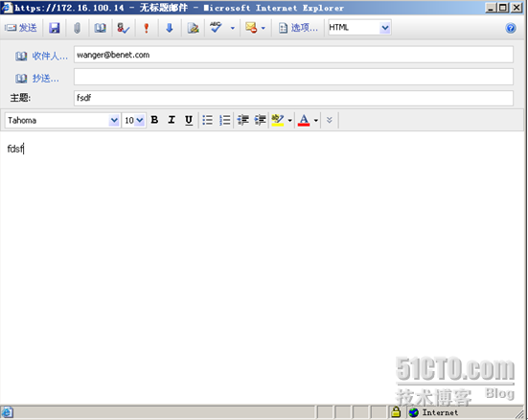Open the HTML format dropdown
528x420 pixels.
(385, 28)
